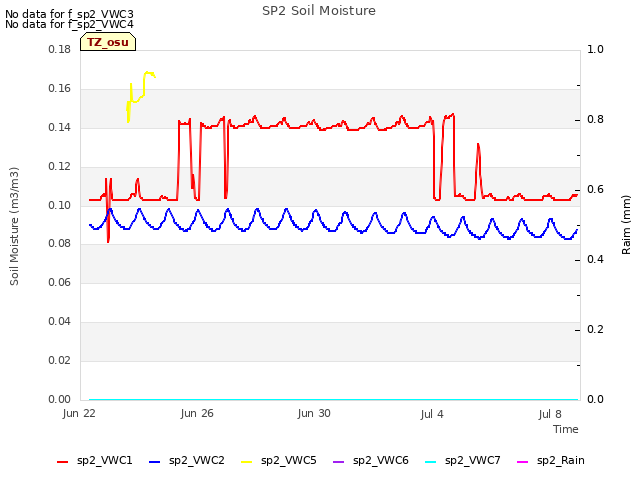Click the SP2 Soil Moisture chart title
Screen dimensions: 640x480
click(x=319, y=11)
